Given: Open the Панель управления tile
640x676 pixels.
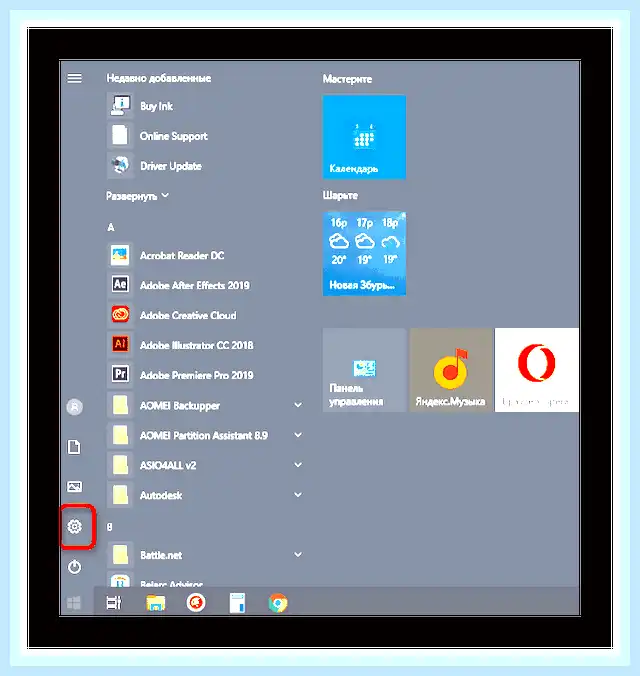Looking at the screenshot, I should pyautogui.click(x=364, y=370).
